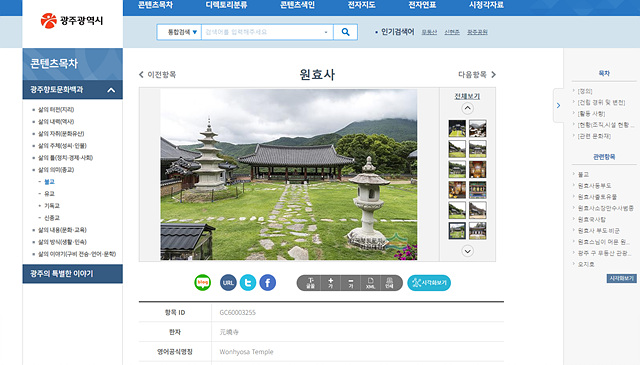Go to 이전항목 previous item
The height and width of the screenshot is (365, 640).
click(158, 75)
